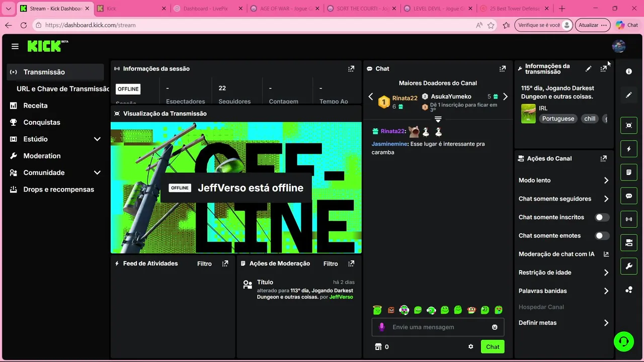
Task: Pop out the Feed de Atividades panel
Action: click(x=225, y=263)
